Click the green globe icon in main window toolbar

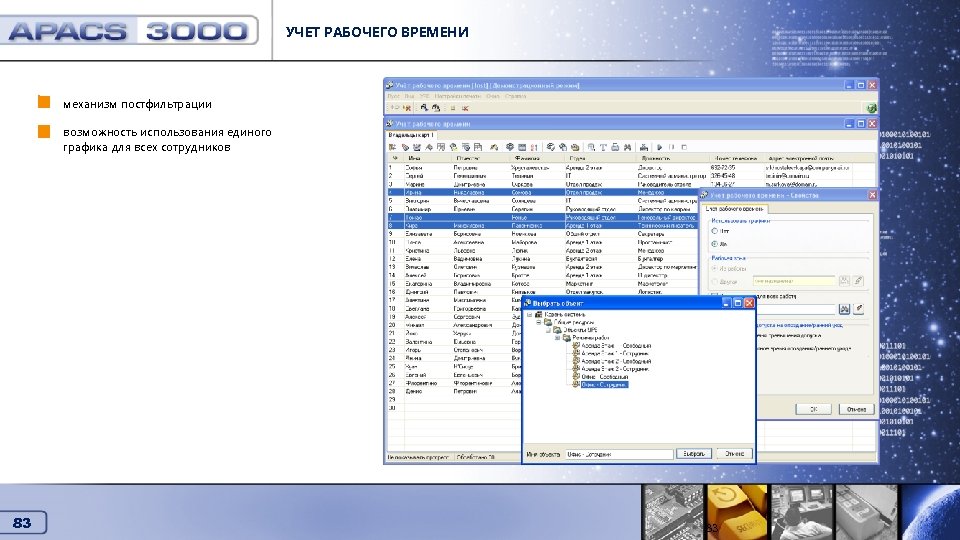click(x=871, y=108)
